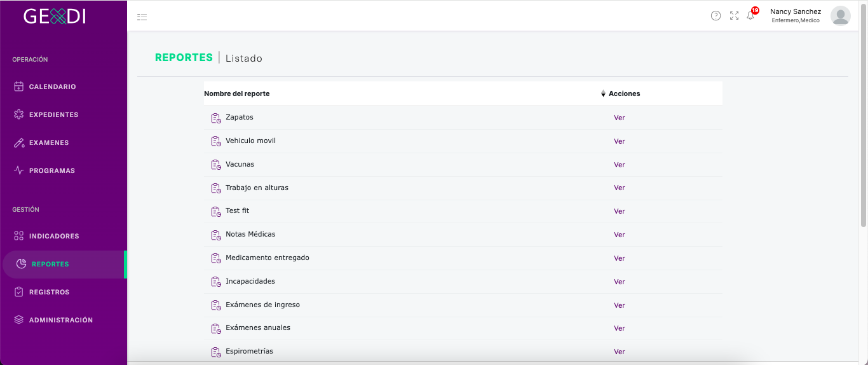Sort reports using the arrow by Acciones
This screenshot has height=365, width=868.
[x=603, y=93]
